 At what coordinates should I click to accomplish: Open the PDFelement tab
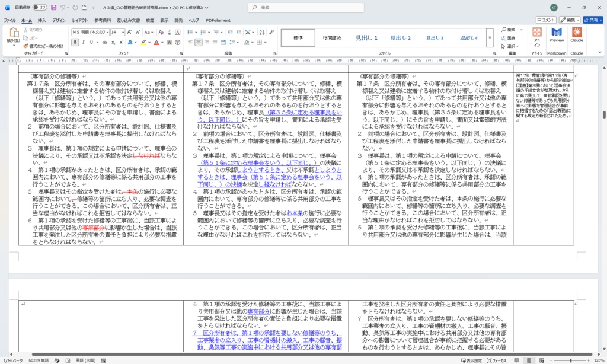218,20
